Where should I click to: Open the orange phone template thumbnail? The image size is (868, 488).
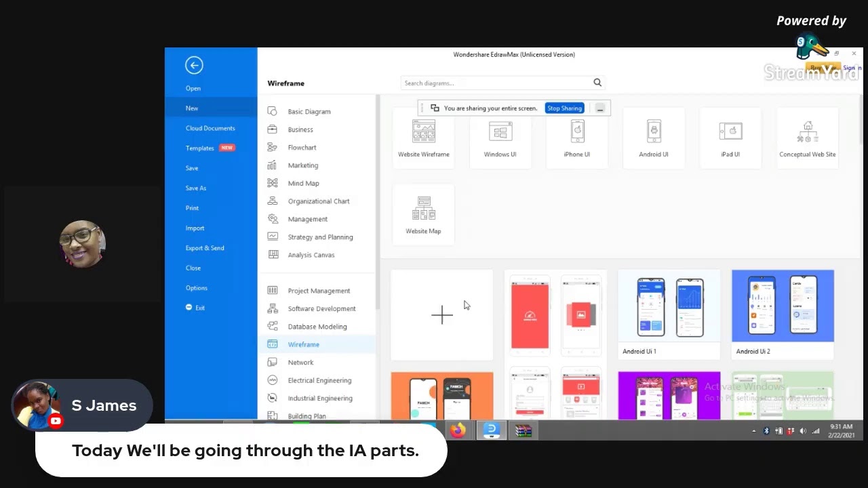pyautogui.click(x=442, y=396)
